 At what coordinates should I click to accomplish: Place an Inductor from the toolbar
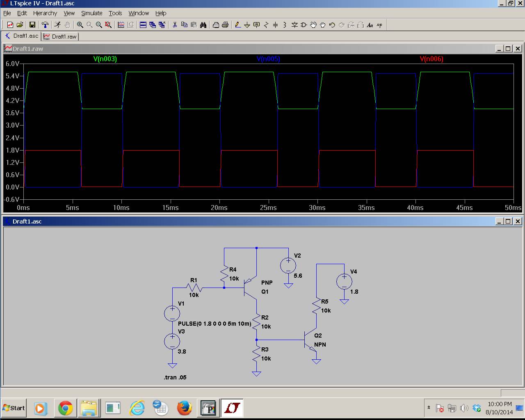285,25
